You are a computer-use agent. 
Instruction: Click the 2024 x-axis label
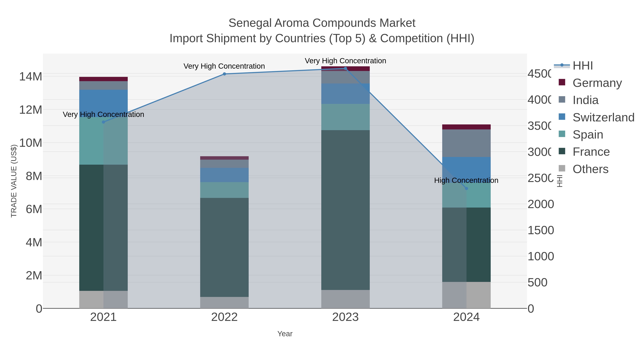[467, 317]
